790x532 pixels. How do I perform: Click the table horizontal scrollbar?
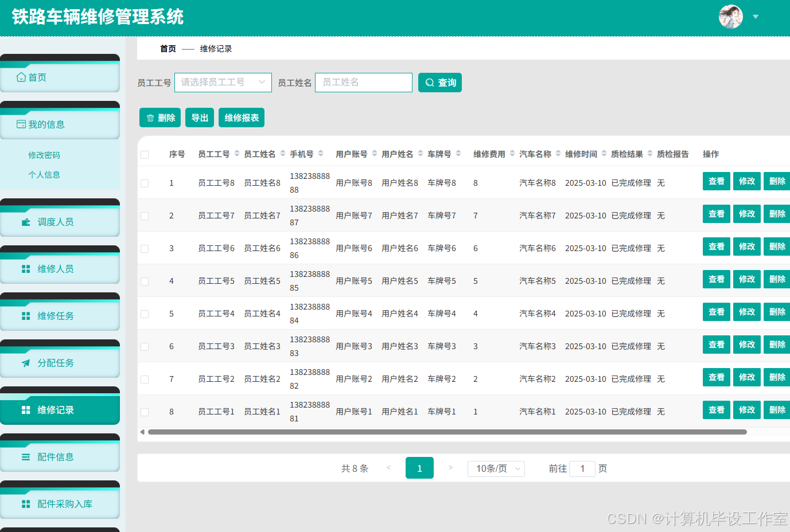[447, 432]
